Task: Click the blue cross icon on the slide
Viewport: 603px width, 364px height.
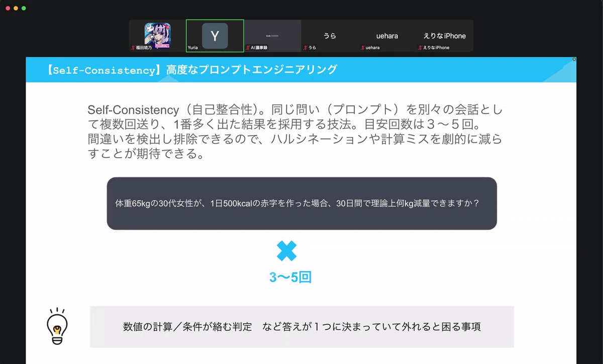Action: [x=286, y=251]
